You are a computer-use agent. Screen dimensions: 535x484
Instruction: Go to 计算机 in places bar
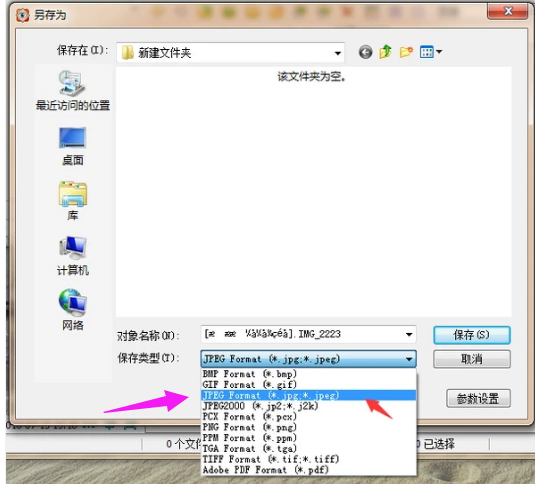point(73,256)
